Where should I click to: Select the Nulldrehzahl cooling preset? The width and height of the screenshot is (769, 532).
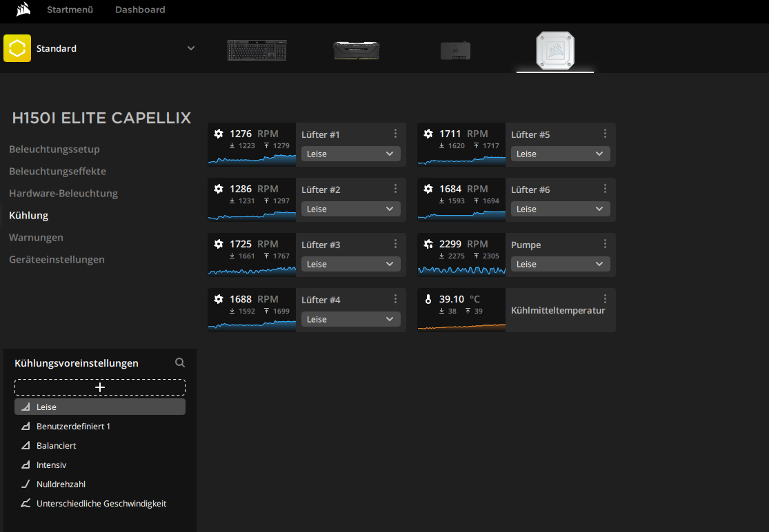pos(100,484)
